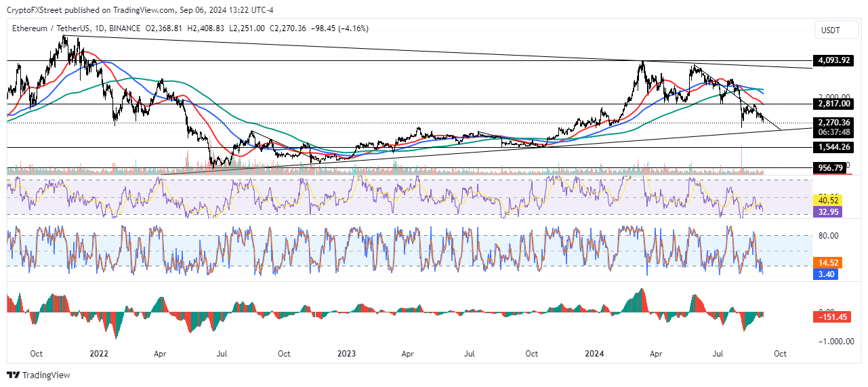
Task: Click the bar countdown timer 06:37:48
Action: [833, 132]
